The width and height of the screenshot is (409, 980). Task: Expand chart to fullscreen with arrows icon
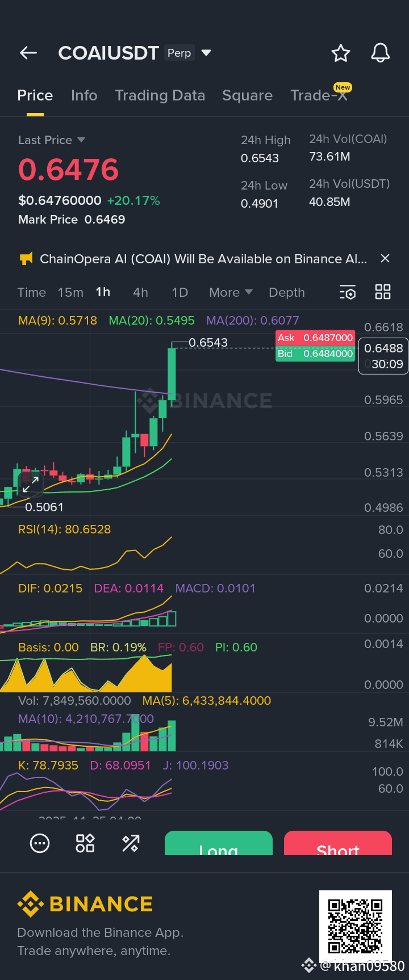(31, 485)
